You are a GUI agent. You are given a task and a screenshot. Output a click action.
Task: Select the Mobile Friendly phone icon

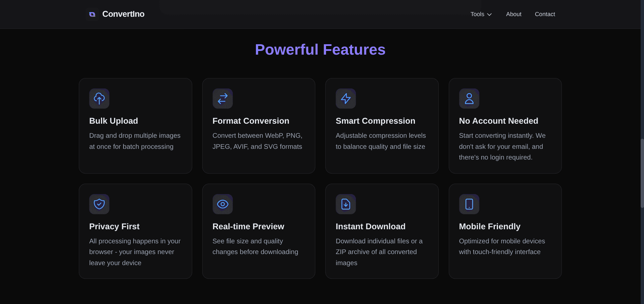pos(469,204)
